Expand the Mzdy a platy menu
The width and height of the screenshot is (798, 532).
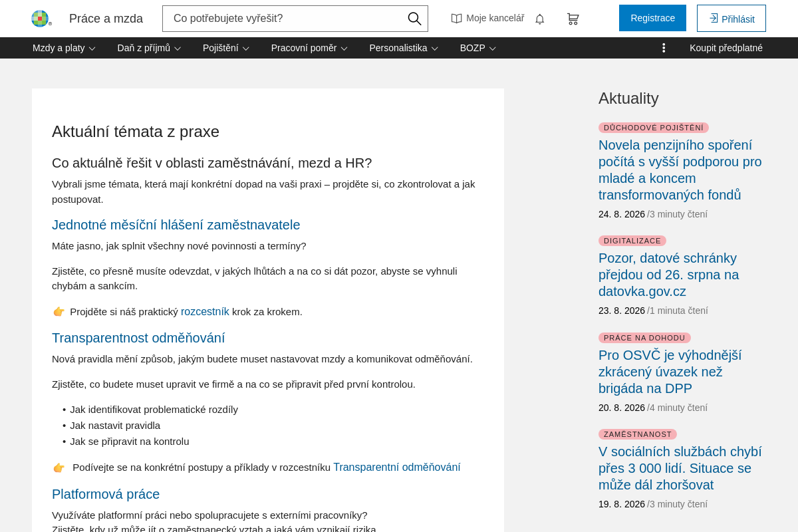(64, 48)
